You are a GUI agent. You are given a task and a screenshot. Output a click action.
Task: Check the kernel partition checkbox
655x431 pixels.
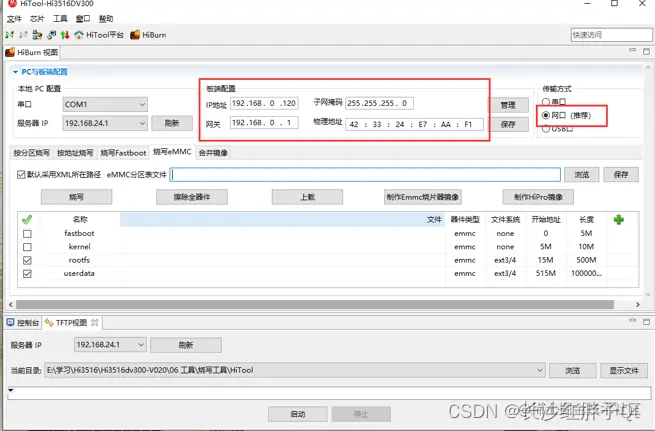tap(27, 247)
